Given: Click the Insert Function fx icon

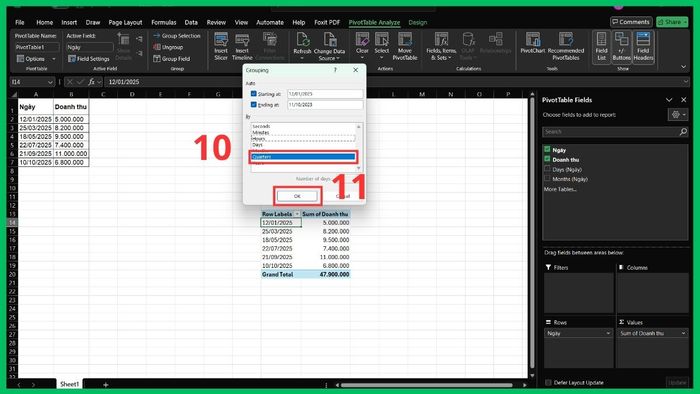Looking at the screenshot, I should tap(91, 82).
